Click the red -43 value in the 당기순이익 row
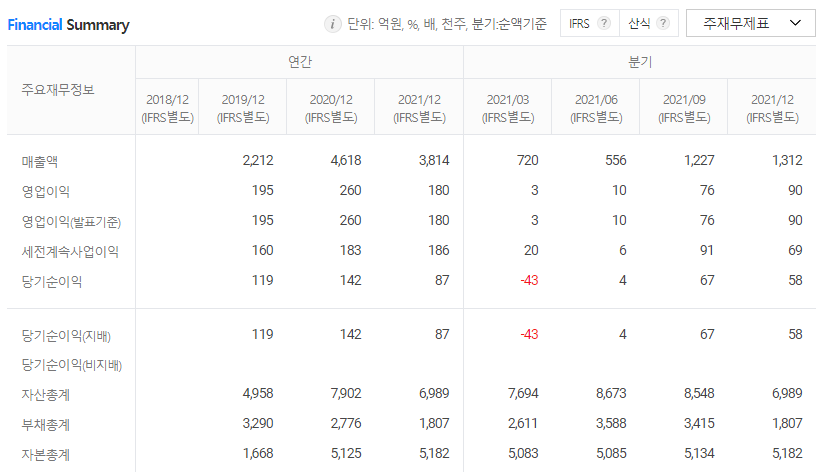 [529, 280]
